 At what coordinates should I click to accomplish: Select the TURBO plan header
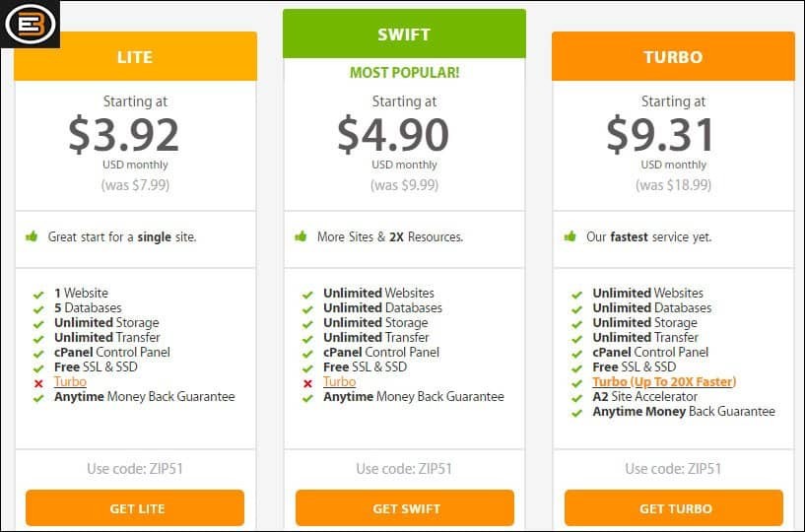click(673, 56)
